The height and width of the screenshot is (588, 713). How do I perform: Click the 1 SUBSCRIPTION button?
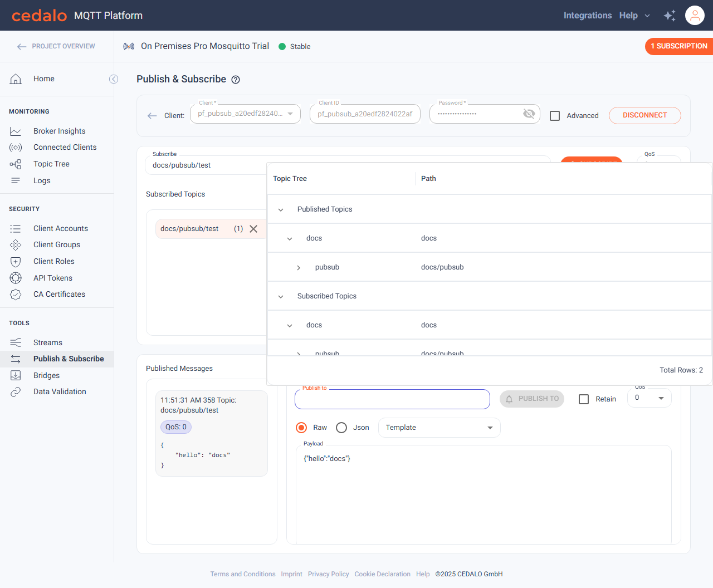point(679,46)
